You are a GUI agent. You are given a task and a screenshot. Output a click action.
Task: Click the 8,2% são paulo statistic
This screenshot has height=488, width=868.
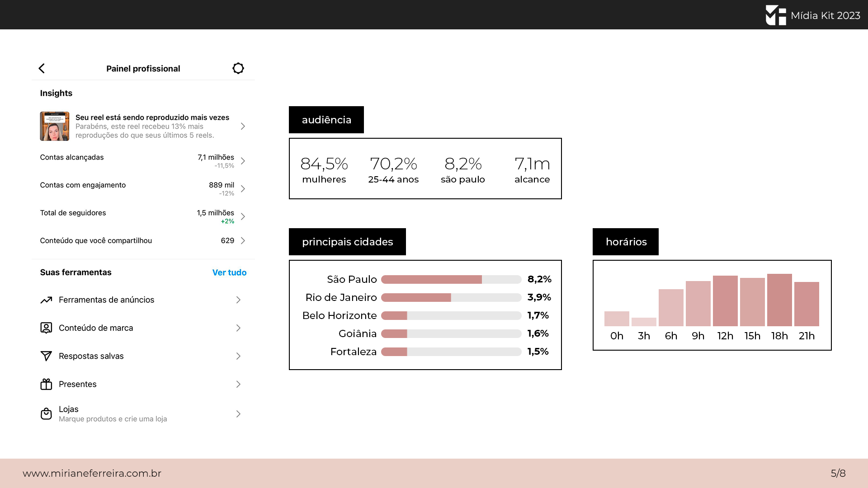tap(463, 170)
